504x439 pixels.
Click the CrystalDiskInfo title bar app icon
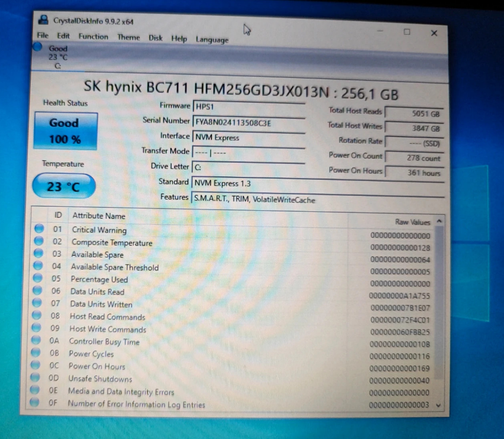coord(43,20)
